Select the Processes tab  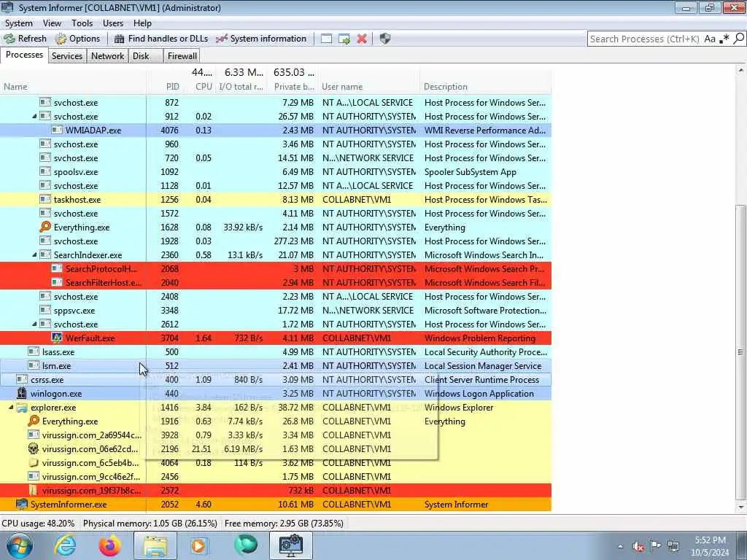tap(24, 55)
